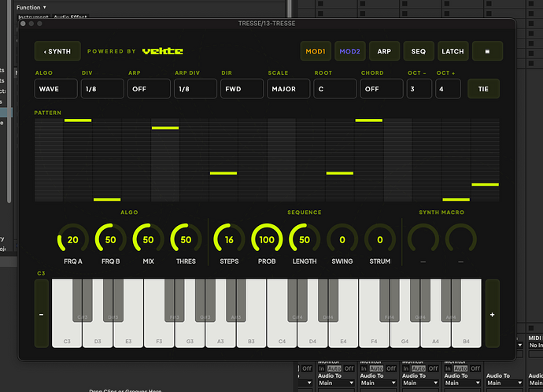
Task: Toggle the LATCH button
Action: point(452,51)
